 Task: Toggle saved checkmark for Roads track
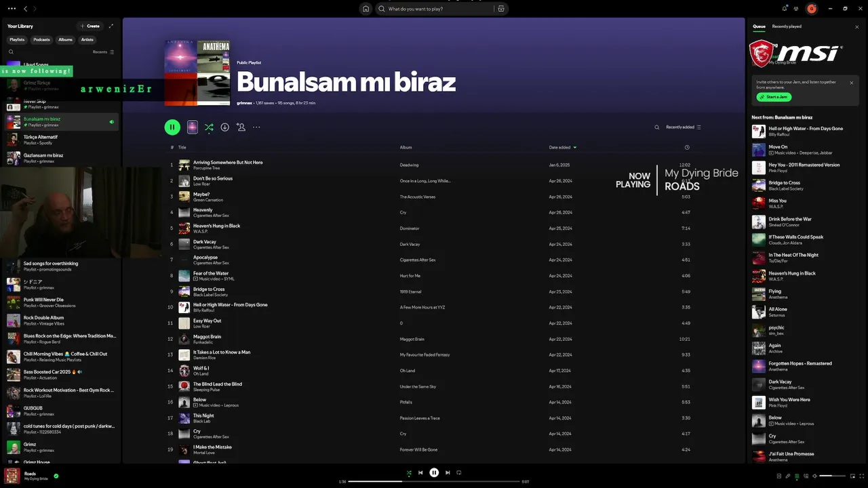[x=56, y=476]
